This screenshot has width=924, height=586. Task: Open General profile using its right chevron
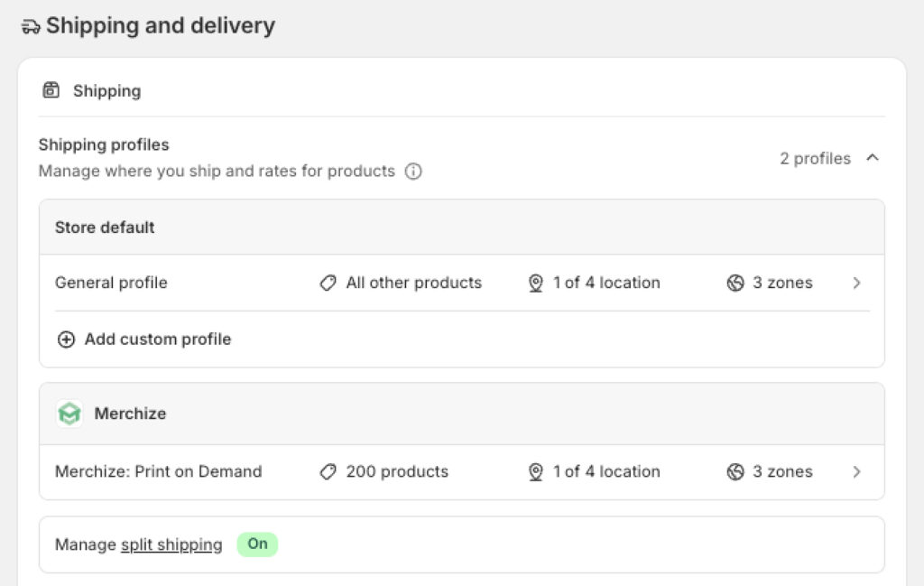(x=857, y=283)
